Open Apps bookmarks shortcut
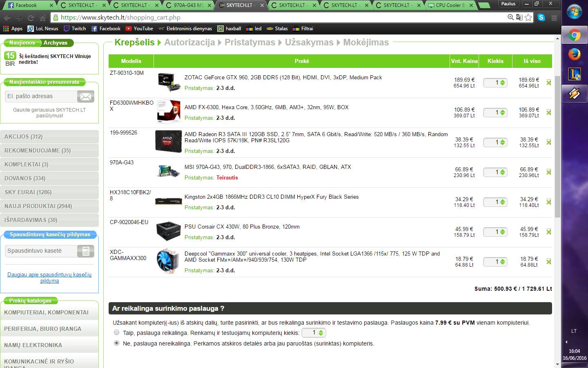588x368 pixels. tap(13, 29)
